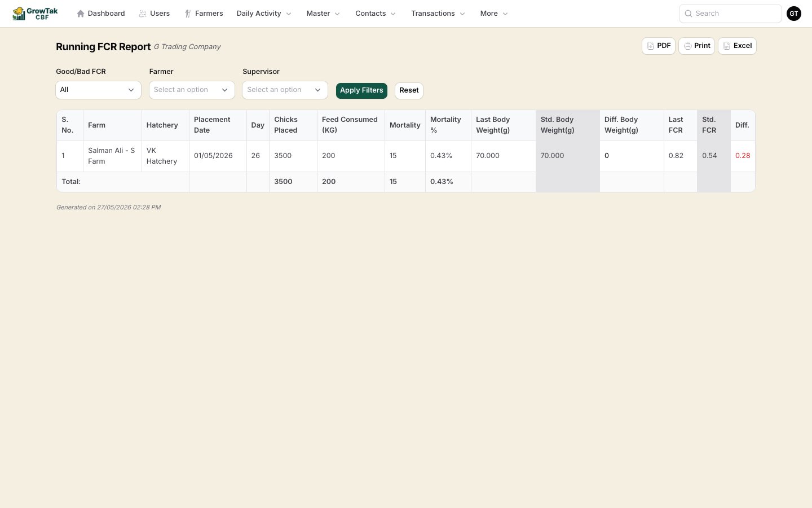Expand the More menu

click(x=494, y=14)
